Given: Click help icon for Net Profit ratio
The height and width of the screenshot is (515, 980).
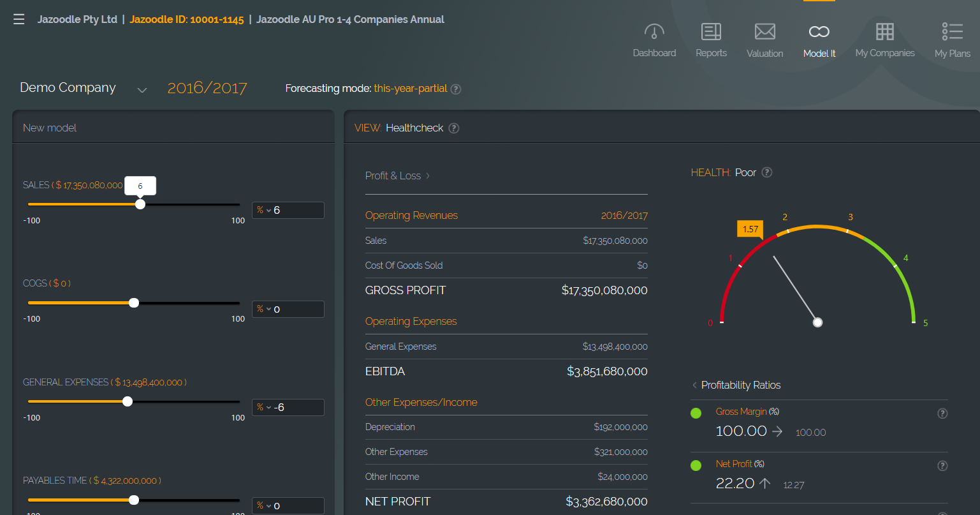Looking at the screenshot, I should tap(942, 466).
